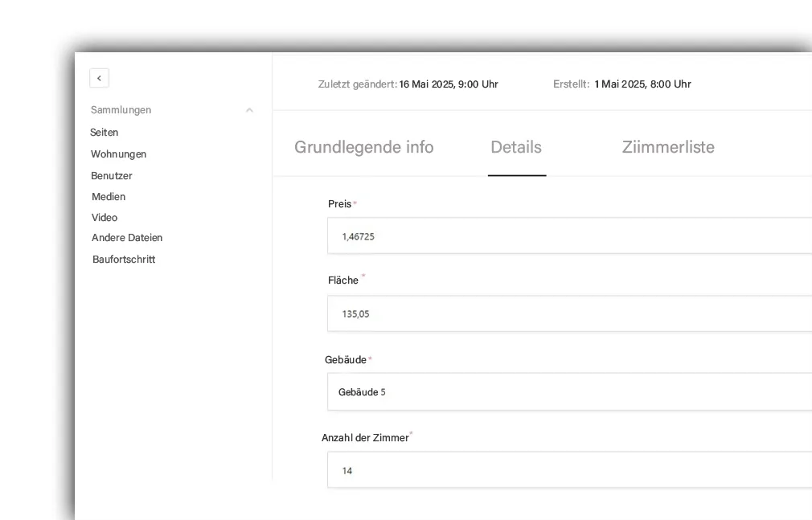Go to Benutzer collection

111,175
